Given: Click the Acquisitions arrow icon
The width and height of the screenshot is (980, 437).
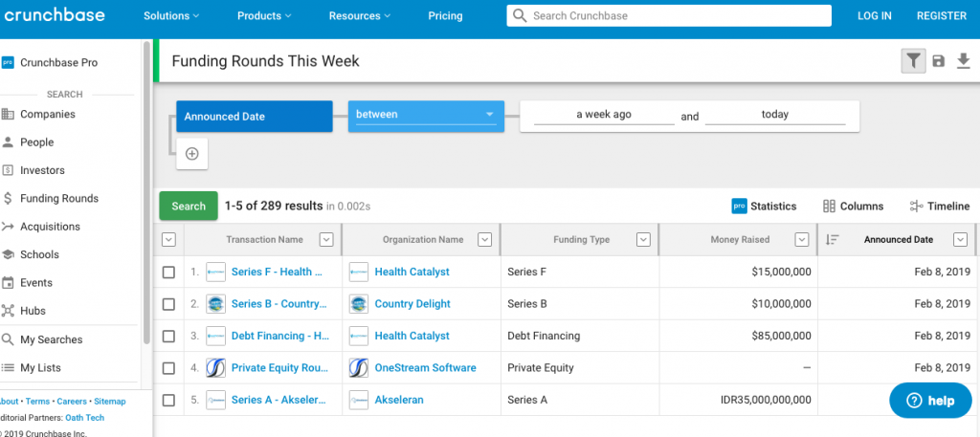Looking at the screenshot, I should click(8, 226).
